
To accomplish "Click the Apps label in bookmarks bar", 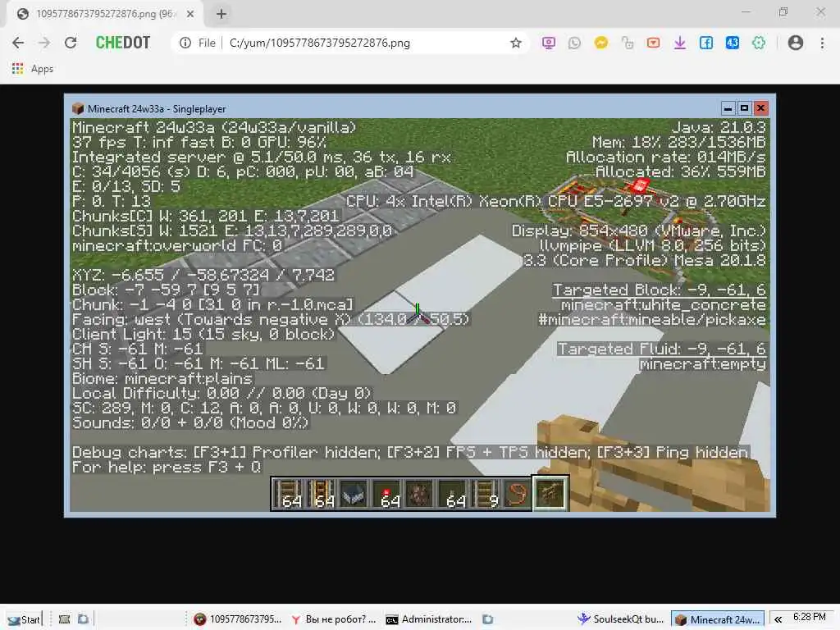I will 42,69.
